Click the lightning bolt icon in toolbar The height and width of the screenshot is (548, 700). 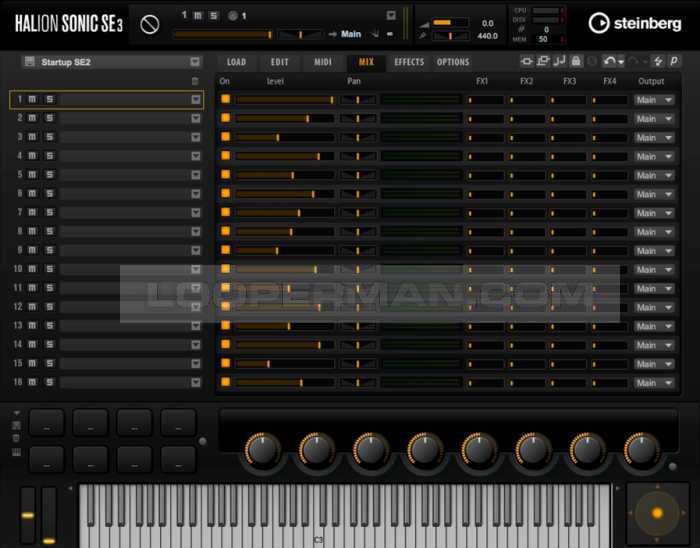coord(658,62)
